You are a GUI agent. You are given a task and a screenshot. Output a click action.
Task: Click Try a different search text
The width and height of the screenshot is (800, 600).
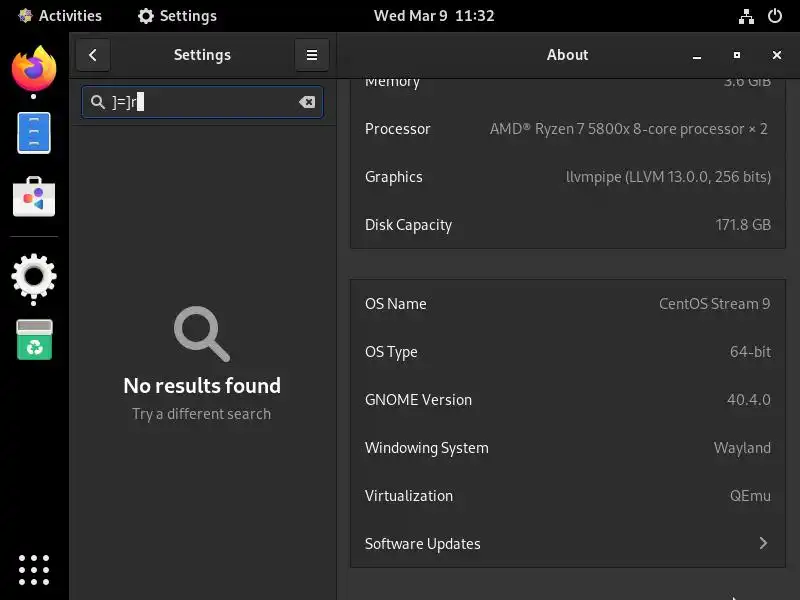click(202, 414)
